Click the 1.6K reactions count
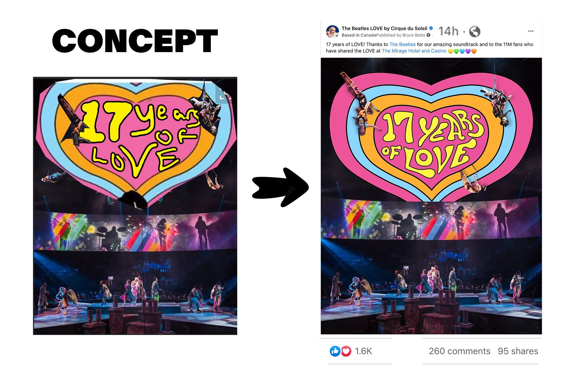This screenshot has height=375, width=588. (363, 351)
